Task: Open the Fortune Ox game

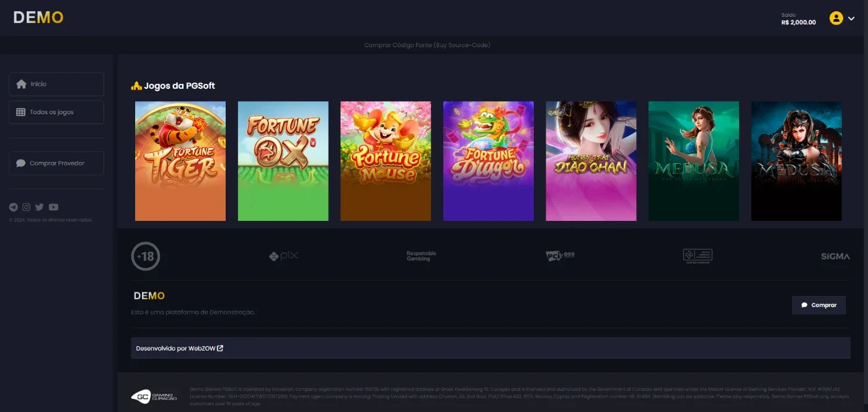Action: [x=283, y=161]
